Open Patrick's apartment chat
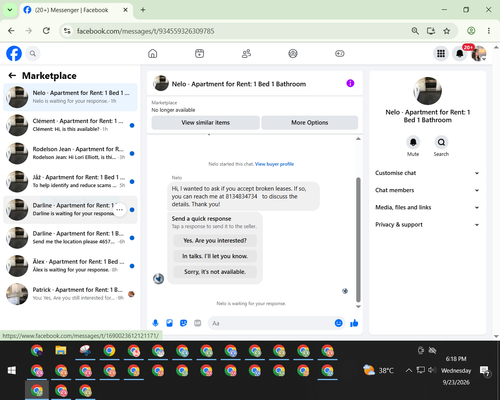This screenshot has width=500, height=400. point(70,294)
